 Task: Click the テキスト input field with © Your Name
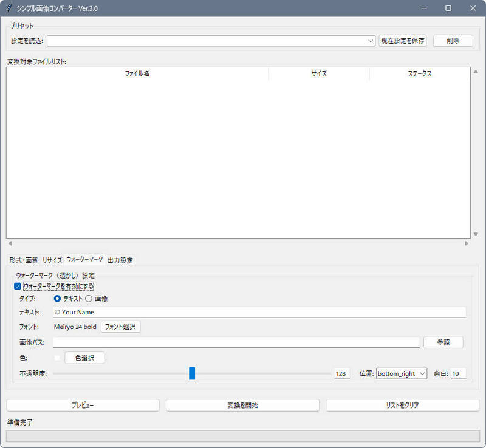click(259, 312)
